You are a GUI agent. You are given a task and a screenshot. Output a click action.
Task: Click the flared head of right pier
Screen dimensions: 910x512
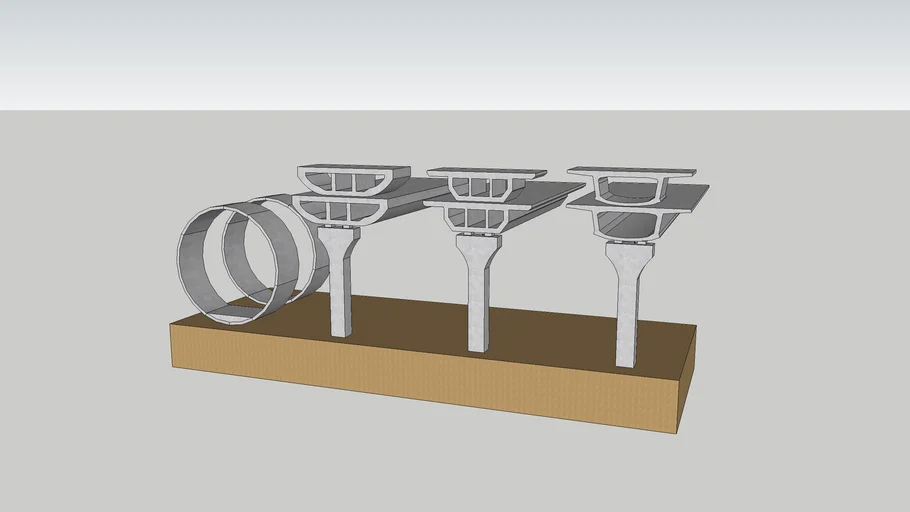[x=628, y=257]
